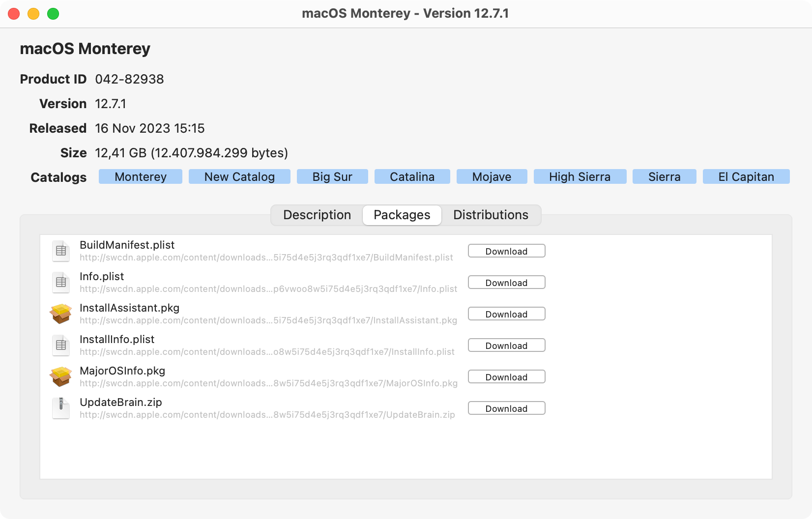Click the BuildManifest.plist file name
The width and height of the screenshot is (812, 519).
coord(127,245)
